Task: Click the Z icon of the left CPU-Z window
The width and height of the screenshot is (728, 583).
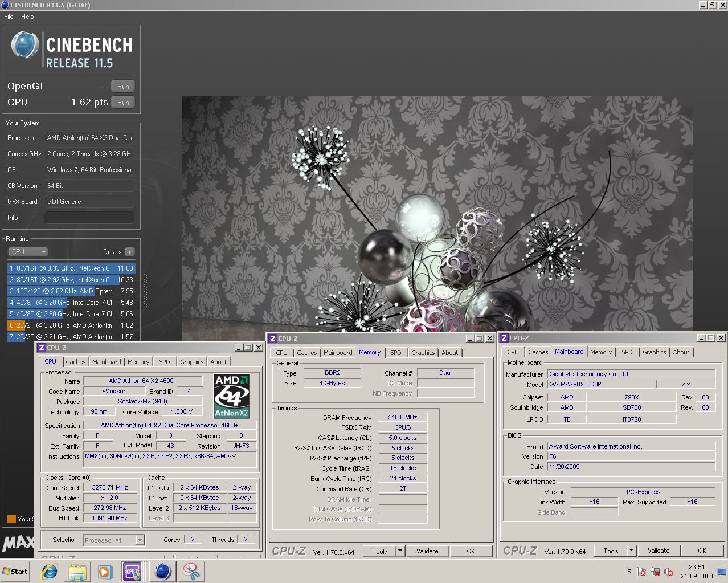Action: tap(42, 348)
